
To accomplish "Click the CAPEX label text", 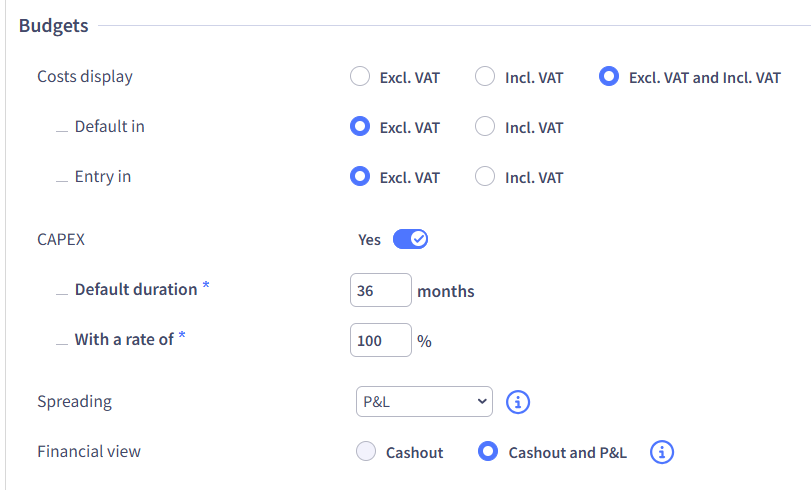I will point(62,240).
